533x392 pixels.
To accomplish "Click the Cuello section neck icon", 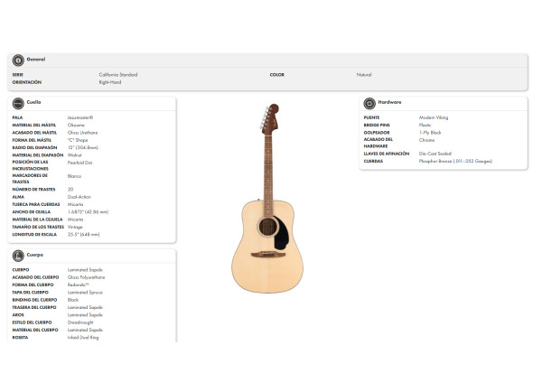I will (x=18, y=103).
